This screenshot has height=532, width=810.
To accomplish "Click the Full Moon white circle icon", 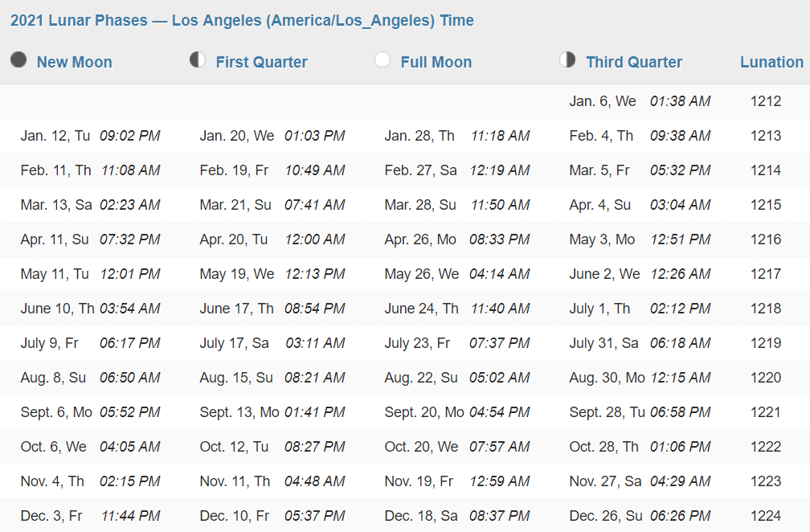I will (382, 59).
